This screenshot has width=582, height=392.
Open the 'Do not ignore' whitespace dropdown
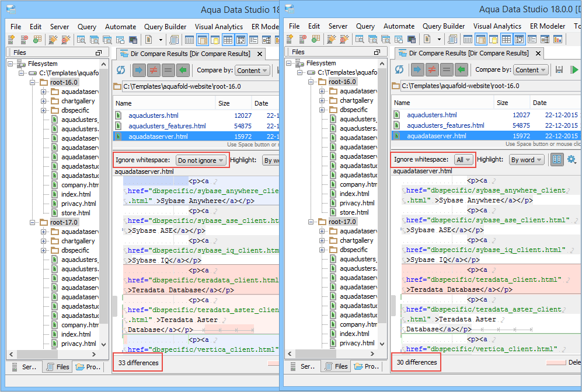point(201,160)
